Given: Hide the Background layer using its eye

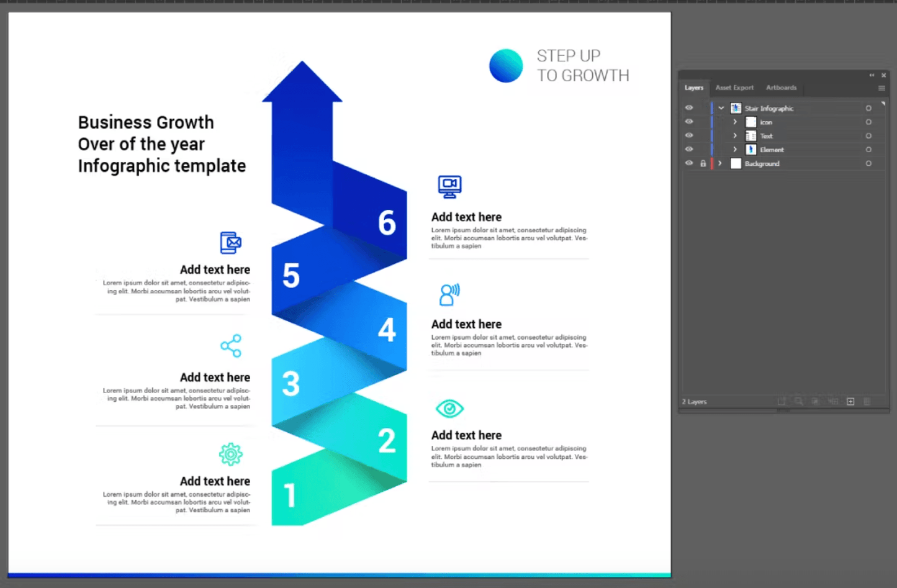Looking at the screenshot, I should 689,163.
